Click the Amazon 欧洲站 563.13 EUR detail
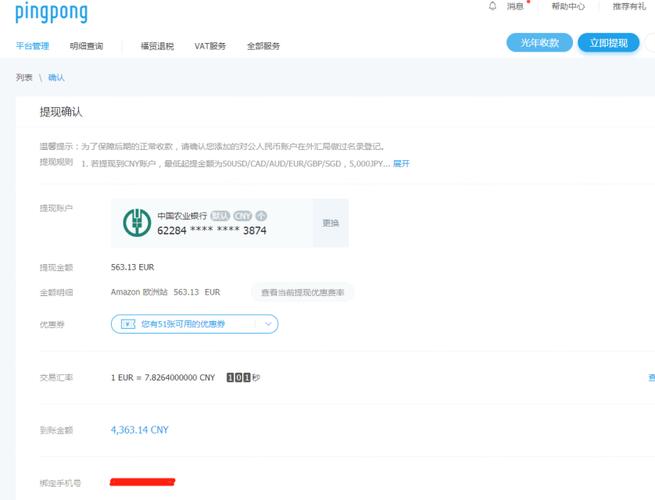The height and width of the screenshot is (500, 655). (x=165, y=292)
